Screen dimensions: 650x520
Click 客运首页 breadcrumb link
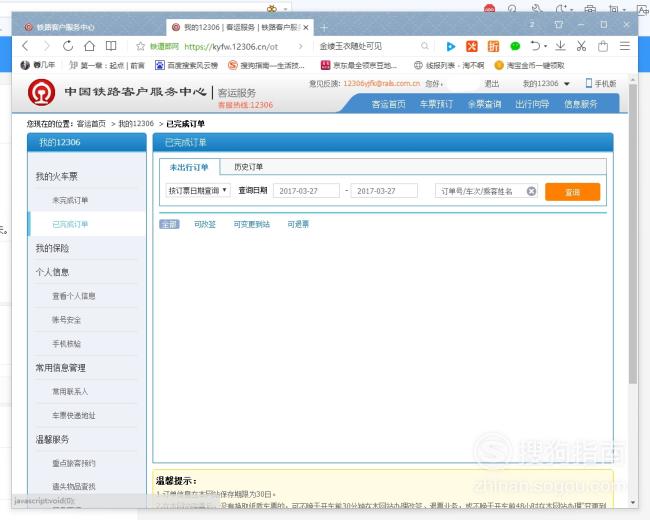(91, 124)
